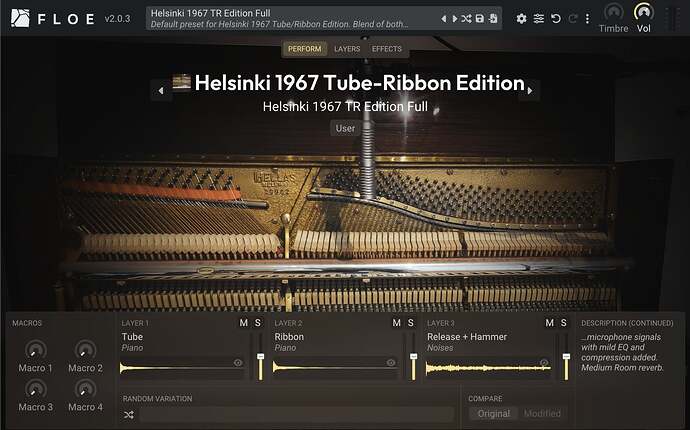Click the Timbre knob
The image size is (690, 430).
(613, 12)
